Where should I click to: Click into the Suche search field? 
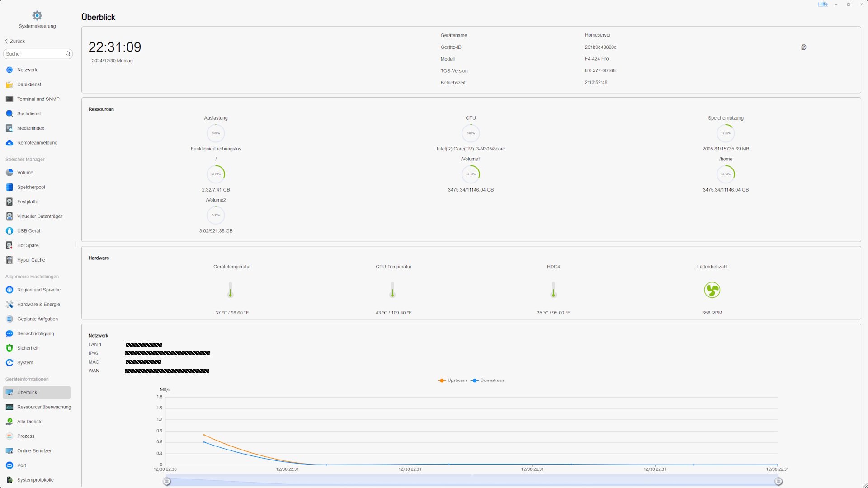tap(34, 54)
